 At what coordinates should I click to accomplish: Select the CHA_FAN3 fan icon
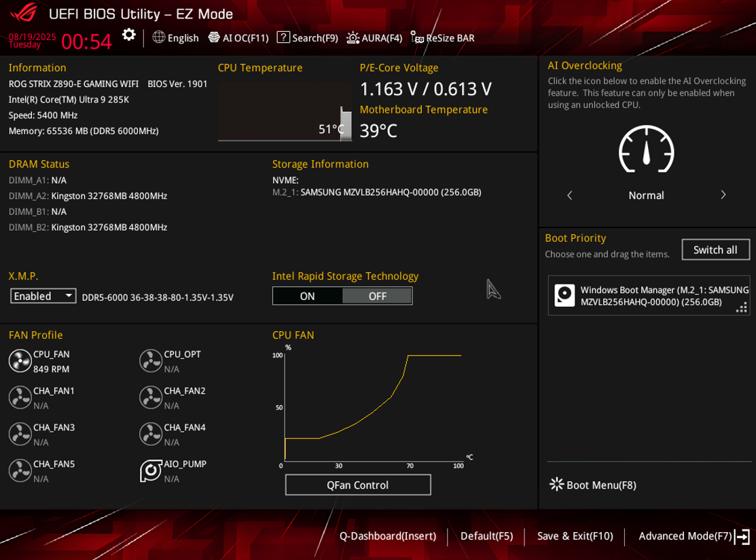(x=20, y=434)
